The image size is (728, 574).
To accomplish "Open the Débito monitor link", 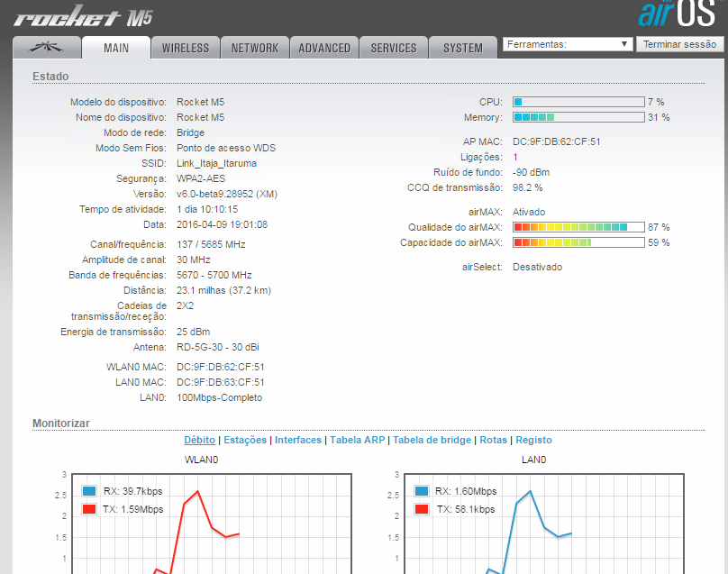I will [200, 440].
